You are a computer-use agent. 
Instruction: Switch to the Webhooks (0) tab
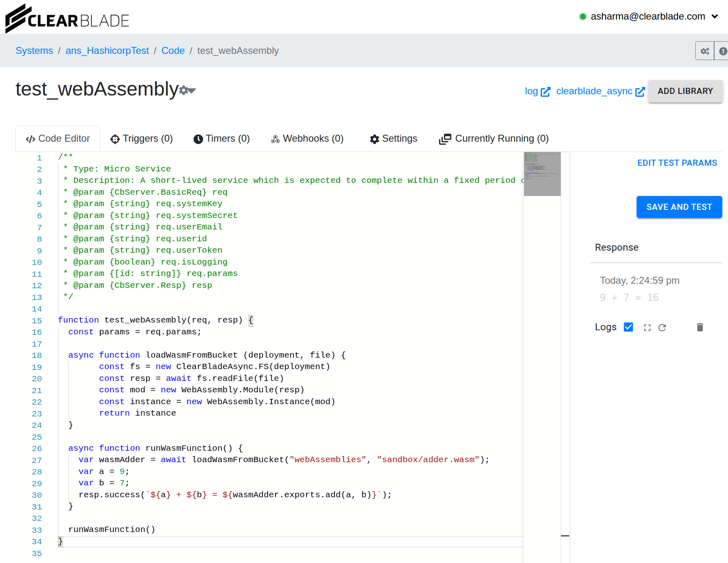click(307, 139)
